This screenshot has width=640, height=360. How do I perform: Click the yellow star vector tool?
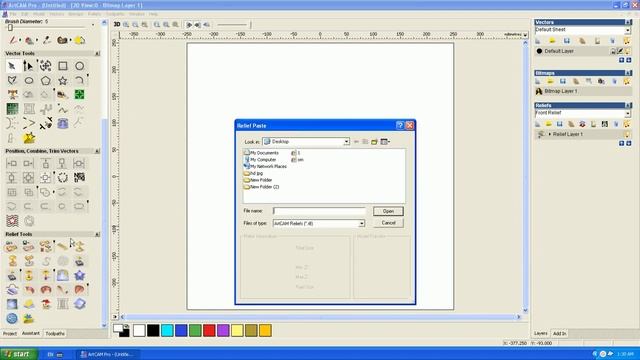[29, 138]
